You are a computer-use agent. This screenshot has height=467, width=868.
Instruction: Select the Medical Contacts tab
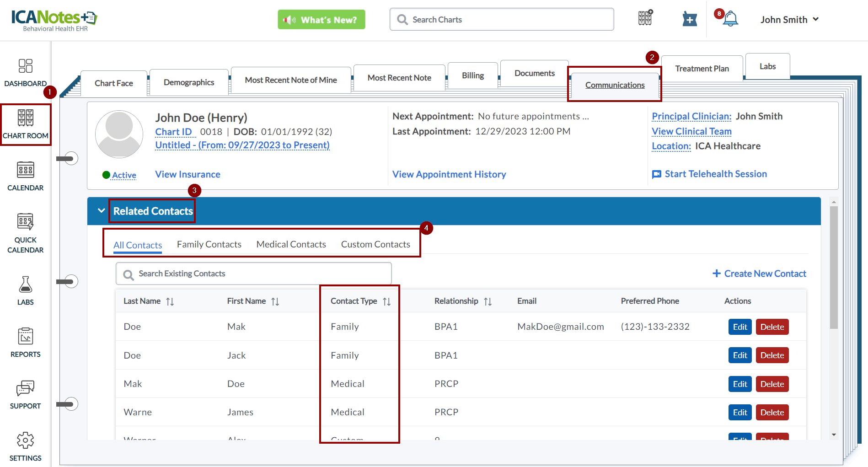click(291, 244)
